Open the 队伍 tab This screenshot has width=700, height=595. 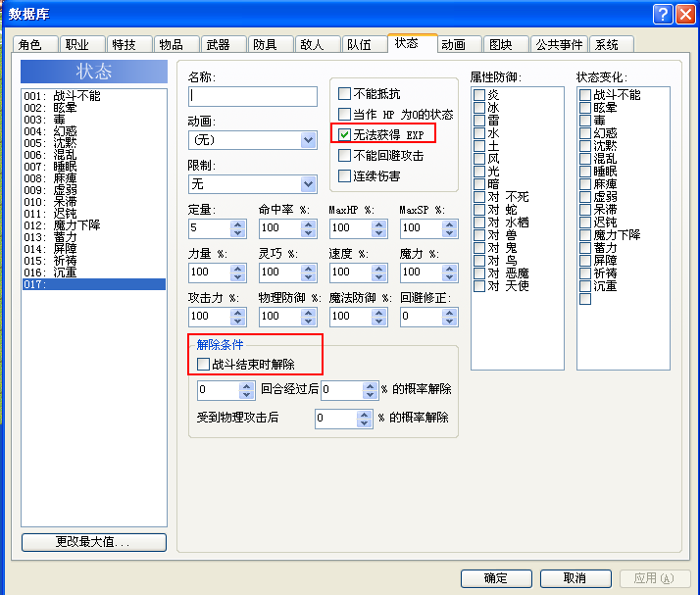pyautogui.click(x=365, y=45)
